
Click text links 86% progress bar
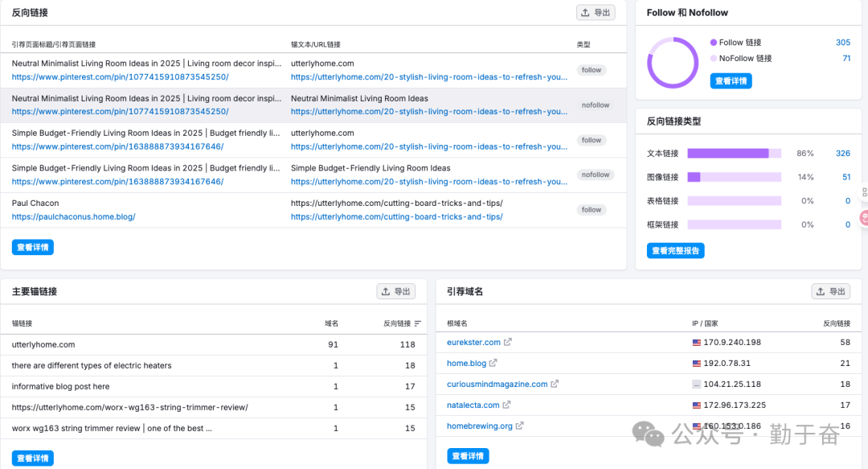(x=734, y=153)
